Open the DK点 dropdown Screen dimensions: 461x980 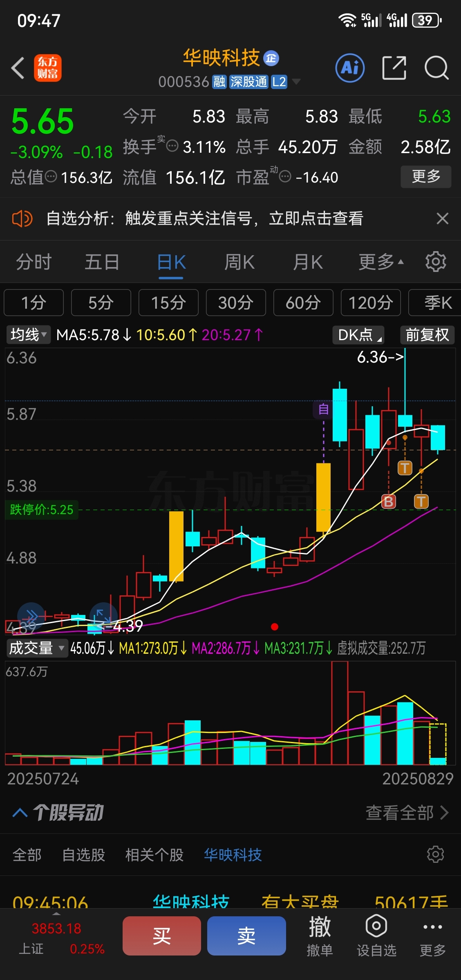(359, 335)
